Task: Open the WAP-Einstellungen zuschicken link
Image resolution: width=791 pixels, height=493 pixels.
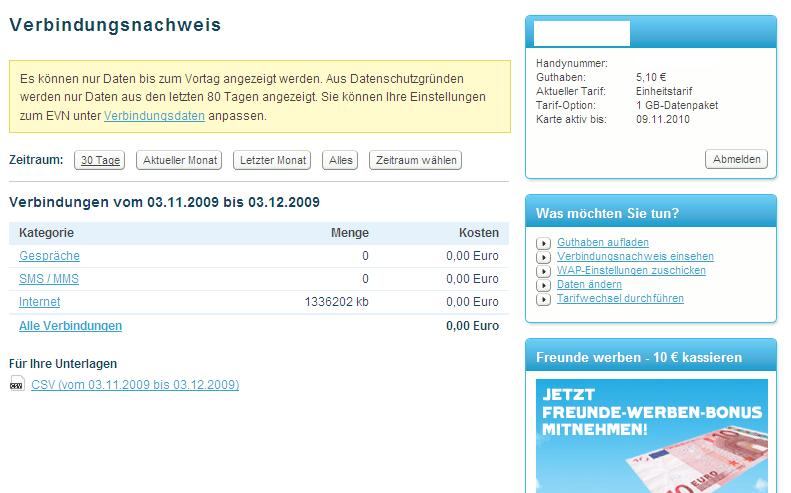Action: (631, 270)
